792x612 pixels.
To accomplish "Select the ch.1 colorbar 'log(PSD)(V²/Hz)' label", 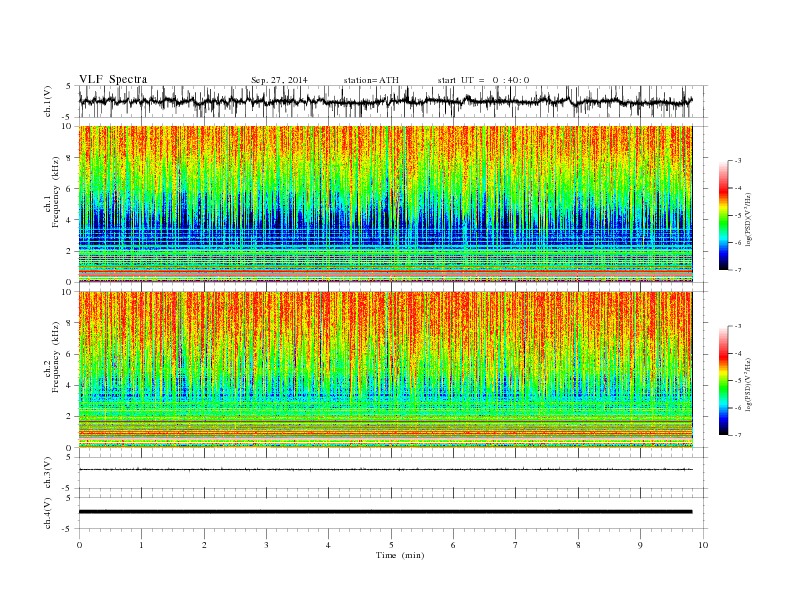I will tap(748, 219).
